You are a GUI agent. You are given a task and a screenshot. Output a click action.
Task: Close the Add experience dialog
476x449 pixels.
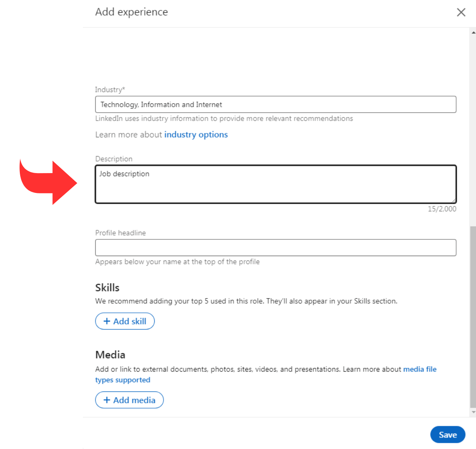[x=461, y=12]
